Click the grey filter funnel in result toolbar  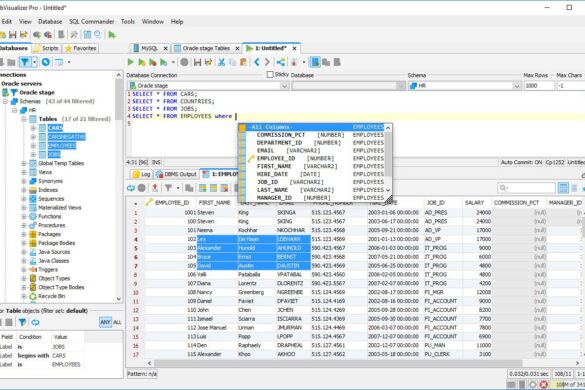pyautogui.click(x=168, y=188)
